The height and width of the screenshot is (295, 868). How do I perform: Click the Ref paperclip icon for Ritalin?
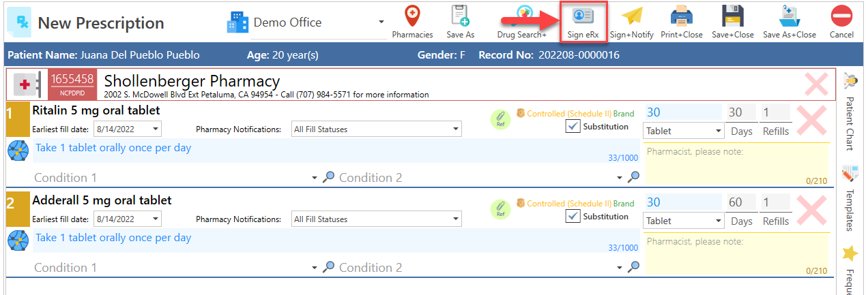[x=501, y=119]
